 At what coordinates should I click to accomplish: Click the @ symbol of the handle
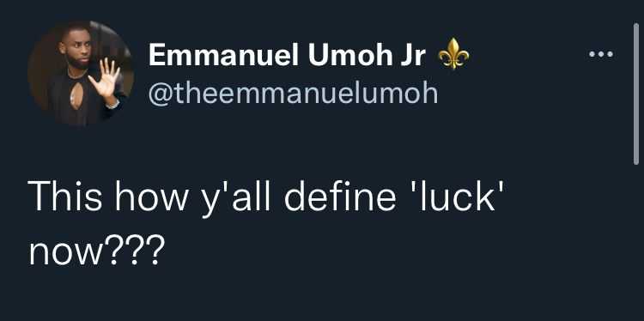point(158,94)
